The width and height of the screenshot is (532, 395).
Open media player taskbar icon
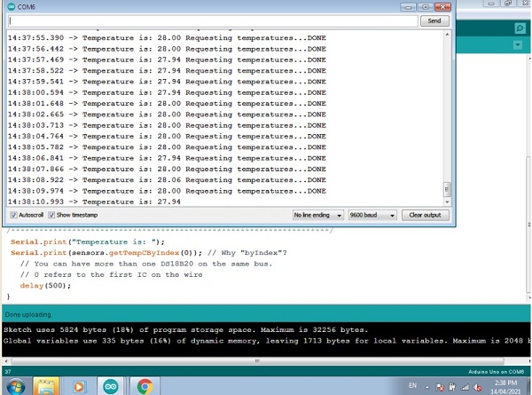coord(79,386)
